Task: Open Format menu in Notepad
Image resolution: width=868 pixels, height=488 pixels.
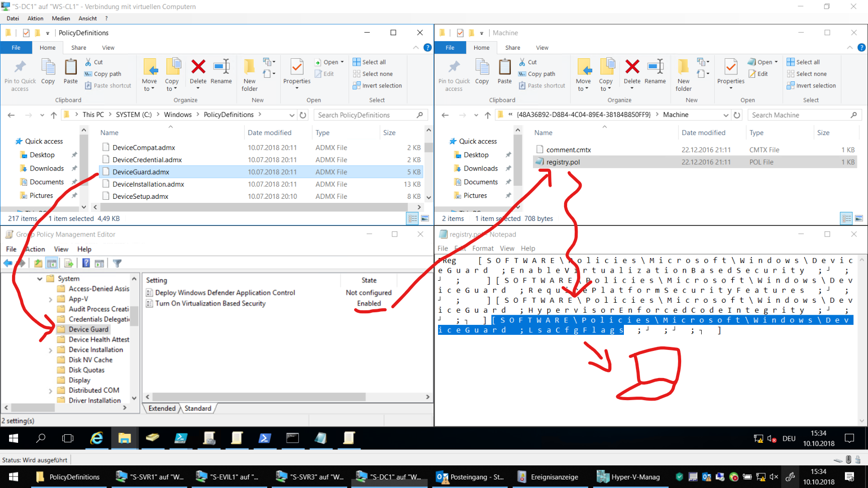Action: (483, 248)
